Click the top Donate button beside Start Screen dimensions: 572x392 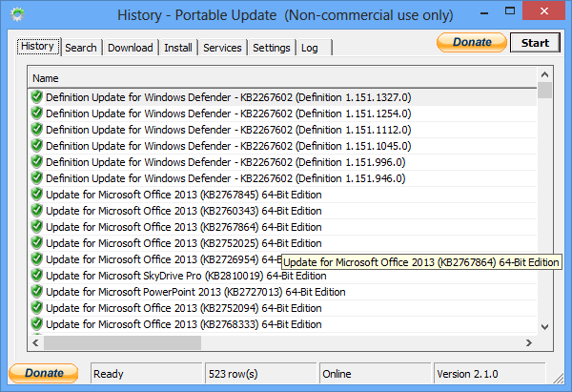tap(472, 43)
